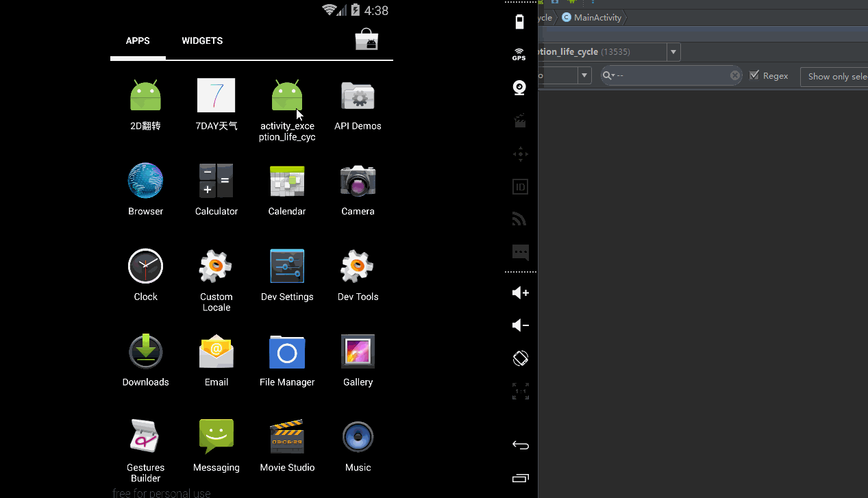
Task: Switch to the WIDGETS tab
Action: pos(202,41)
